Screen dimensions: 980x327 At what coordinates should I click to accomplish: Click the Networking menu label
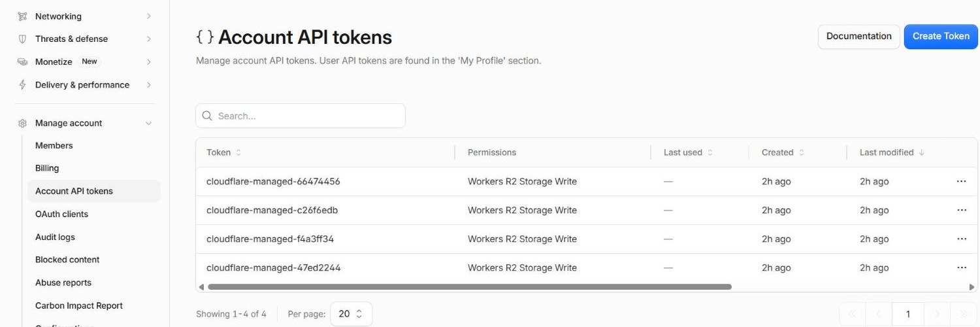pos(58,16)
